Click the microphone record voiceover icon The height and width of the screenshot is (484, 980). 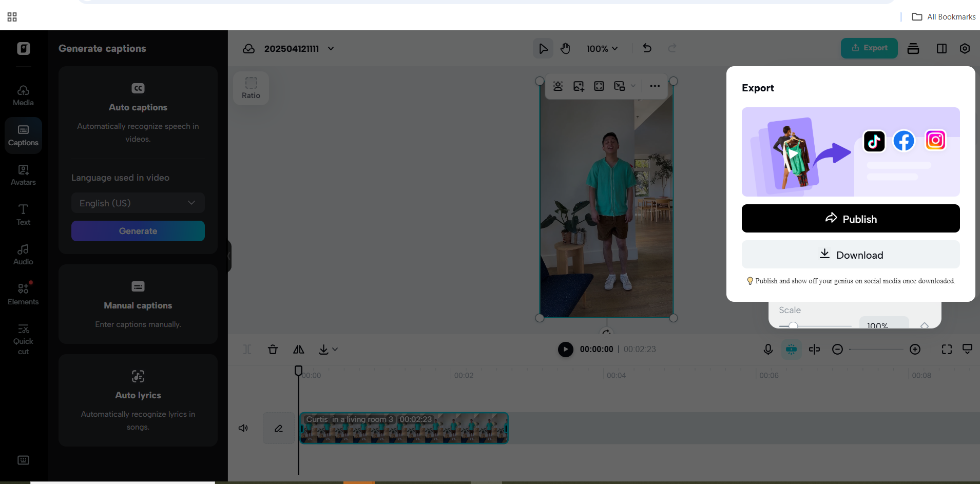pos(768,350)
